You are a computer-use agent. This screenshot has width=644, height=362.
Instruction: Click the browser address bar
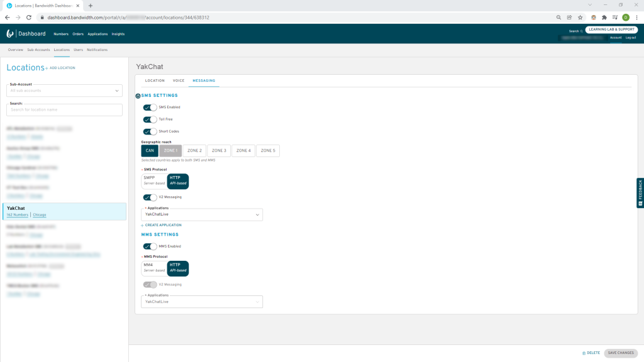click(x=296, y=17)
